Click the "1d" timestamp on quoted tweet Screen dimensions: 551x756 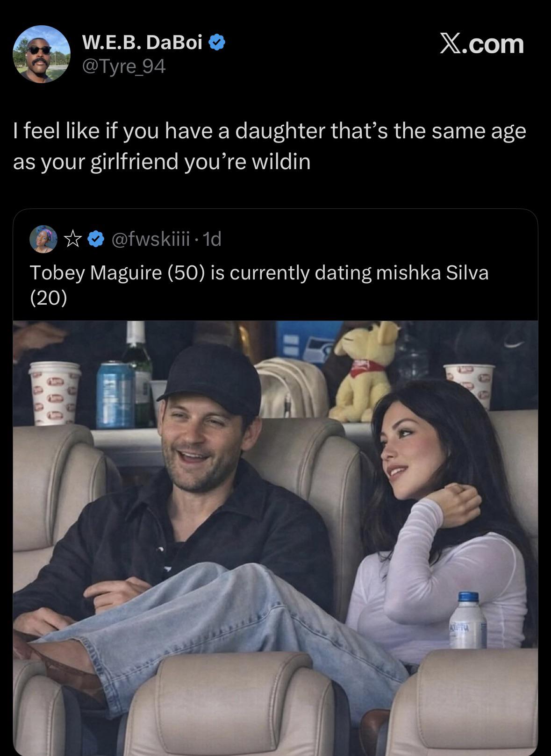coord(213,240)
